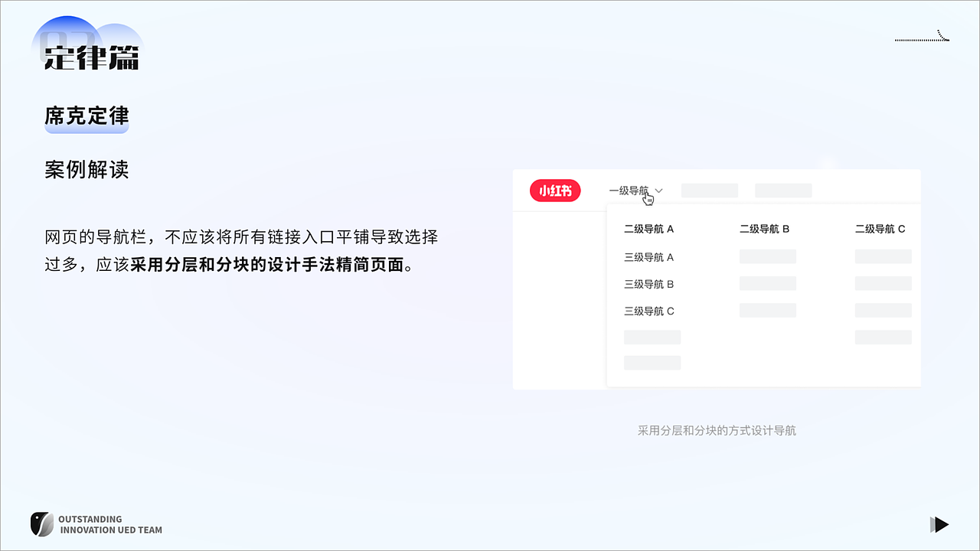The image size is (980, 551).
Task: Click the caption 采用分层和分块的方式设计导航
Action: pyautogui.click(x=717, y=430)
